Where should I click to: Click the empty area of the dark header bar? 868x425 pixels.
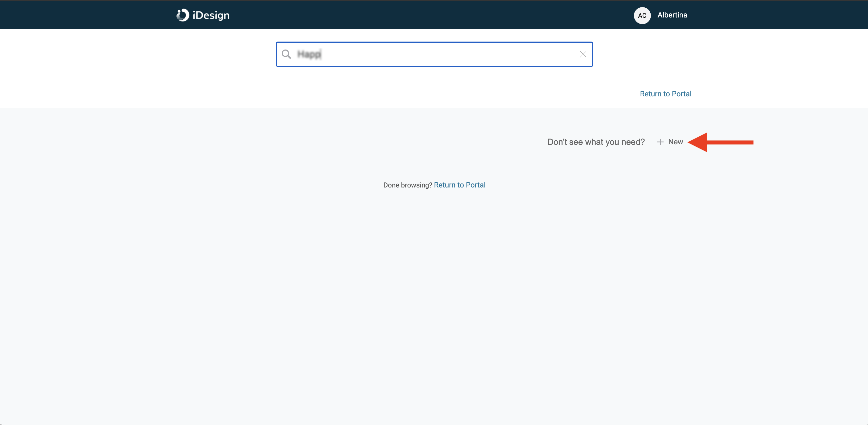tap(421, 15)
